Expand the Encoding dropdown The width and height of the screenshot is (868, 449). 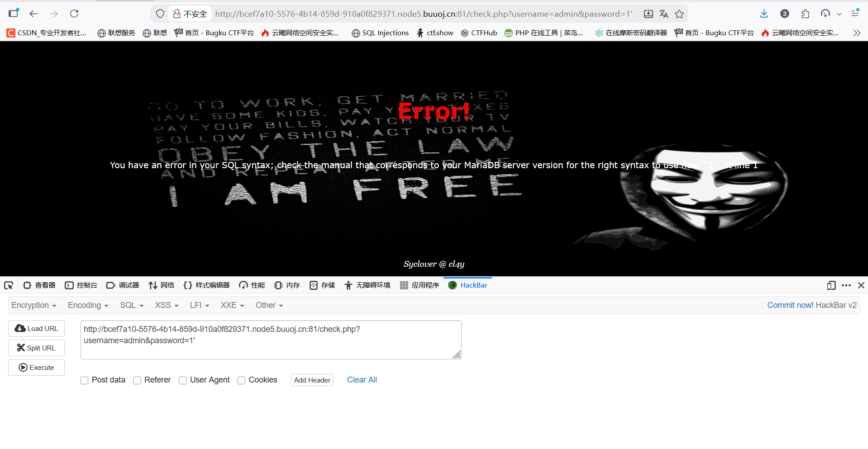pos(88,305)
